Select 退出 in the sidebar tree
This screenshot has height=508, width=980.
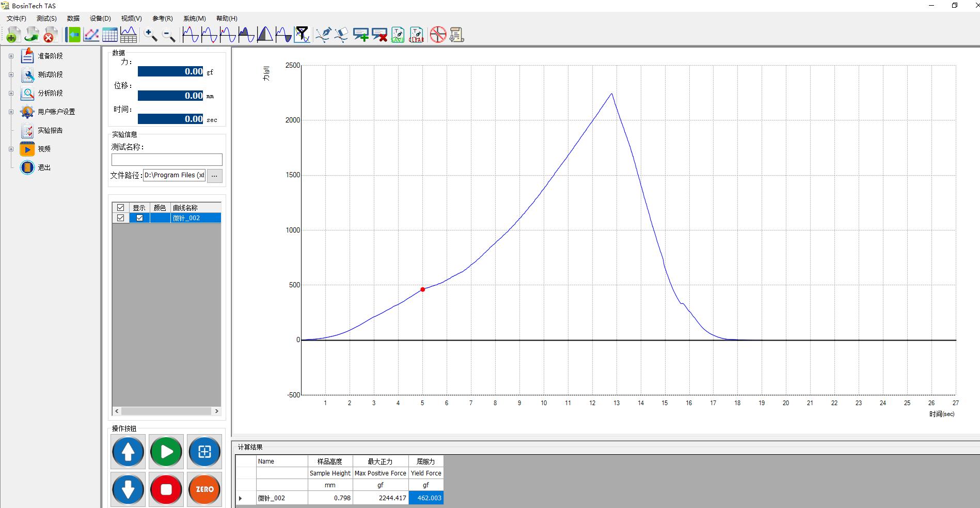tap(44, 167)
